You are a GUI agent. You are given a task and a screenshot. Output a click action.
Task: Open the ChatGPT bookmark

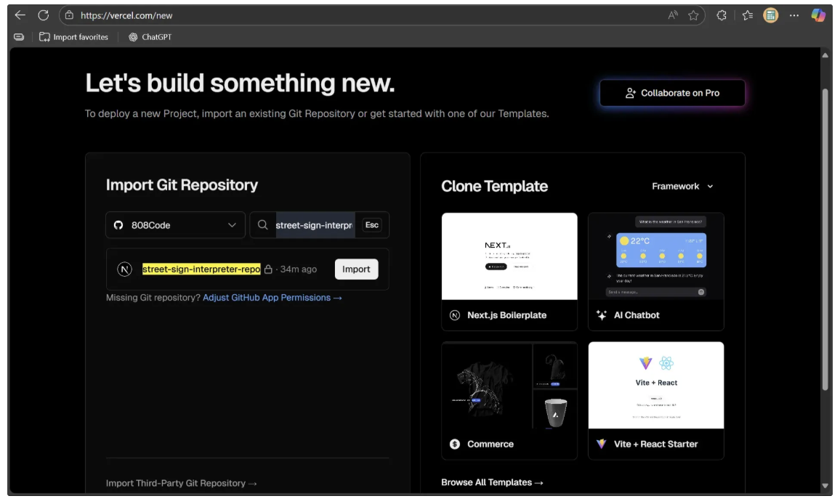point(150,37)
